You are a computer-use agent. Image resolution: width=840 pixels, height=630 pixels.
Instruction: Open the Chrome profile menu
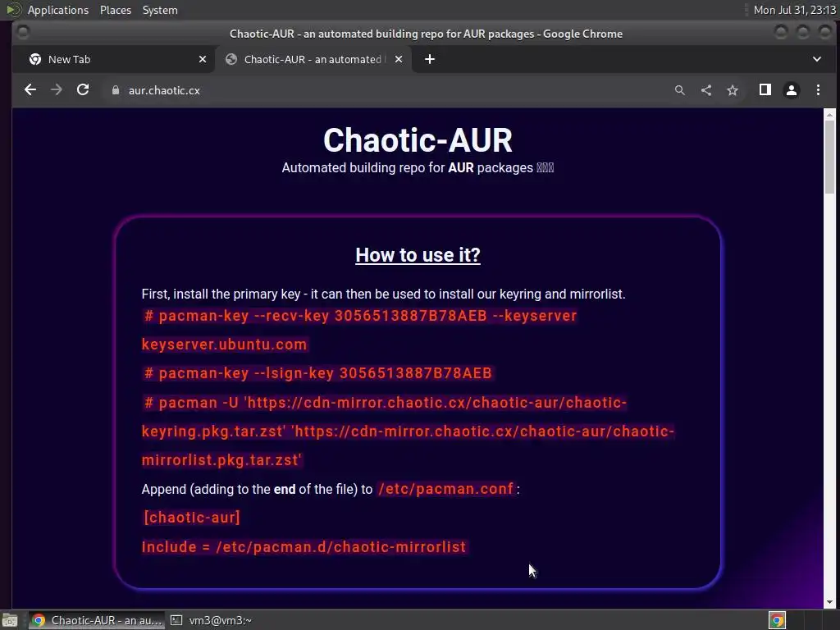(792, 90)
